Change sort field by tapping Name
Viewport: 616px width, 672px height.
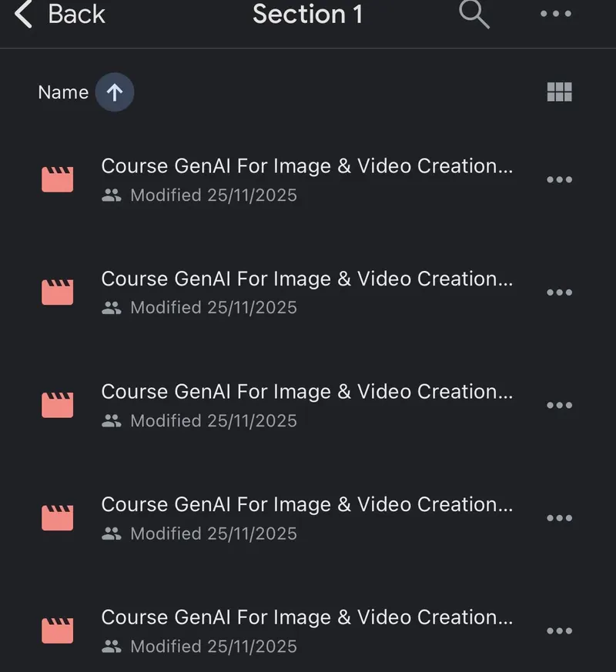pos(63,92)
